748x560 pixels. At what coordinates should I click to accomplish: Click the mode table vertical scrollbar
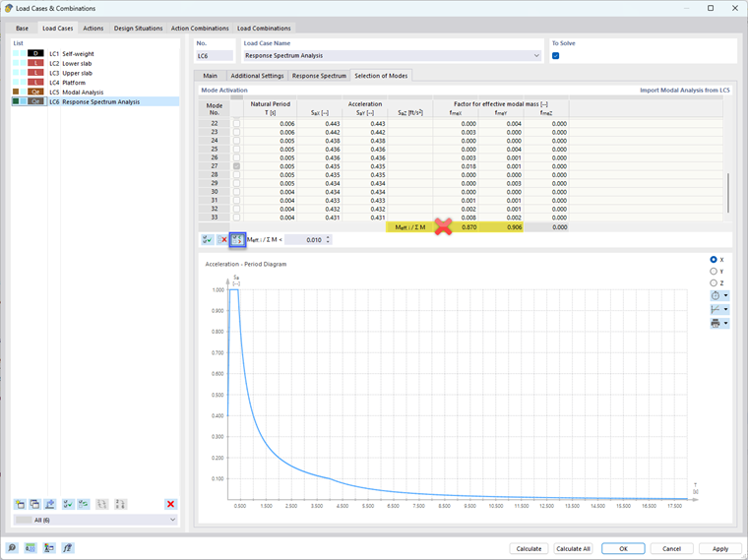click(x=727, y=193)
